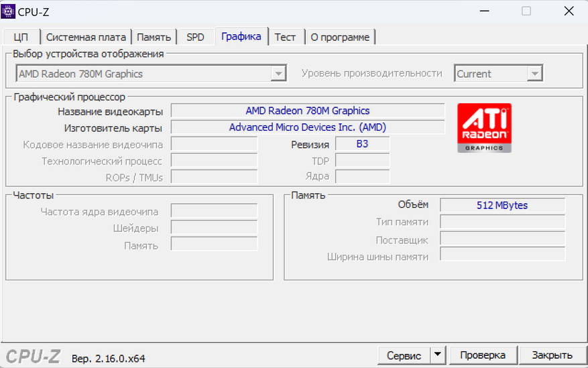Open the SPD tab
This screenshot has width=588, height=368.
[x=195, y=37]
